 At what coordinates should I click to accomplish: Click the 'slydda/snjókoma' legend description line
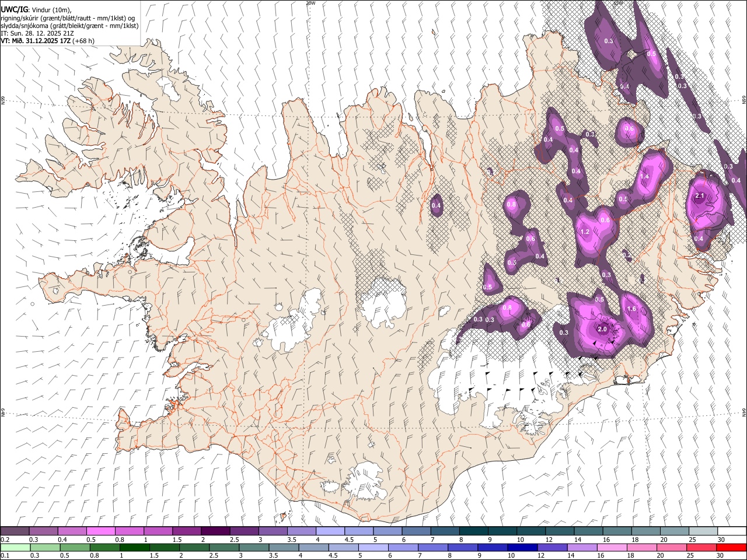[x=70, y=26]
